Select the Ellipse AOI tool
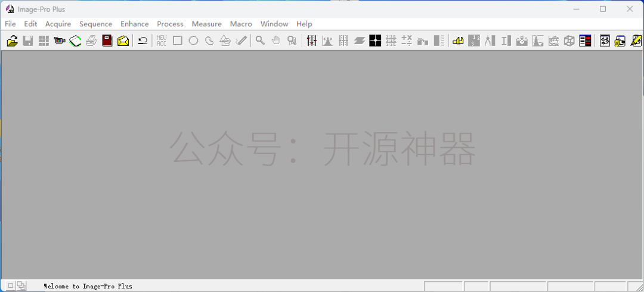This screenshot has width=644, height=292. tap(193, 41)
